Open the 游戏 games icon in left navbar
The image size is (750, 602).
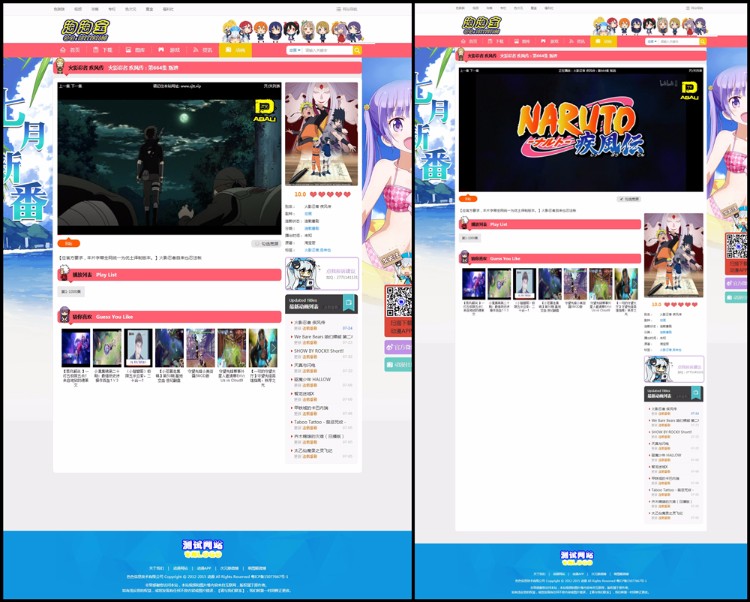click(161, 50)
